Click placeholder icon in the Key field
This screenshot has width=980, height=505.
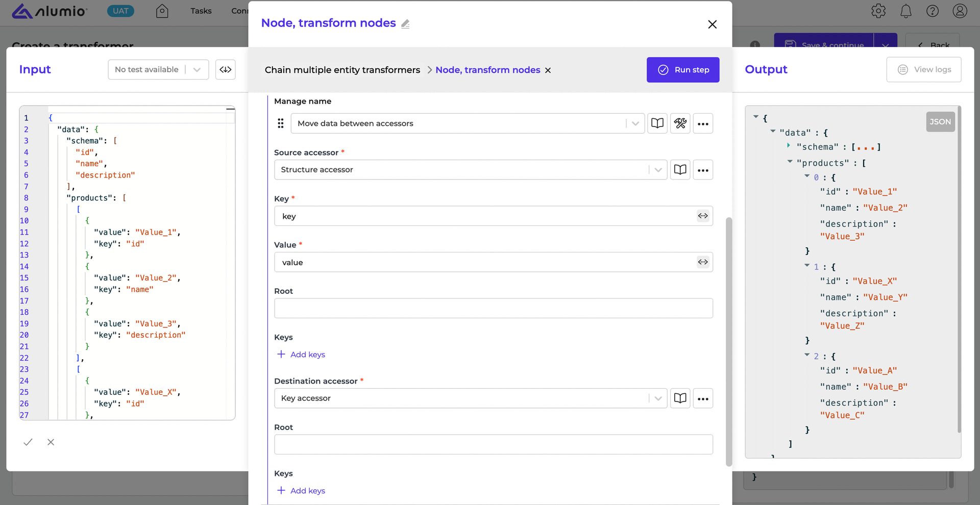point(703,216)
